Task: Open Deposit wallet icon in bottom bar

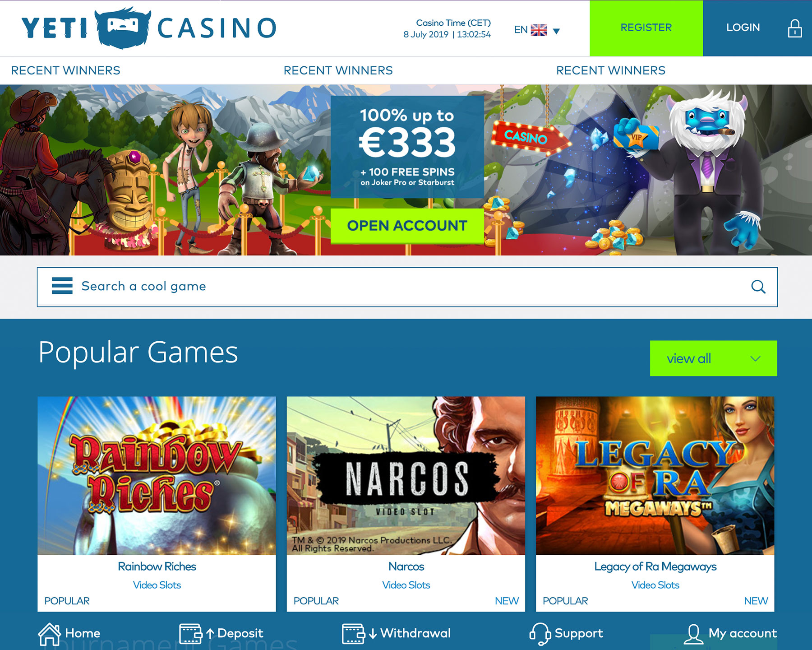Action: pos(191,633)
